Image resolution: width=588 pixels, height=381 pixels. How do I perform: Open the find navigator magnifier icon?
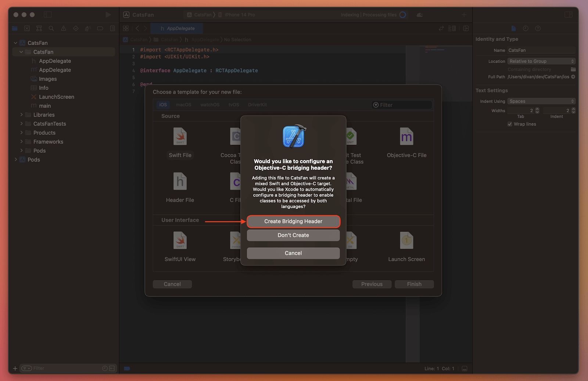[x=51, y=28]
